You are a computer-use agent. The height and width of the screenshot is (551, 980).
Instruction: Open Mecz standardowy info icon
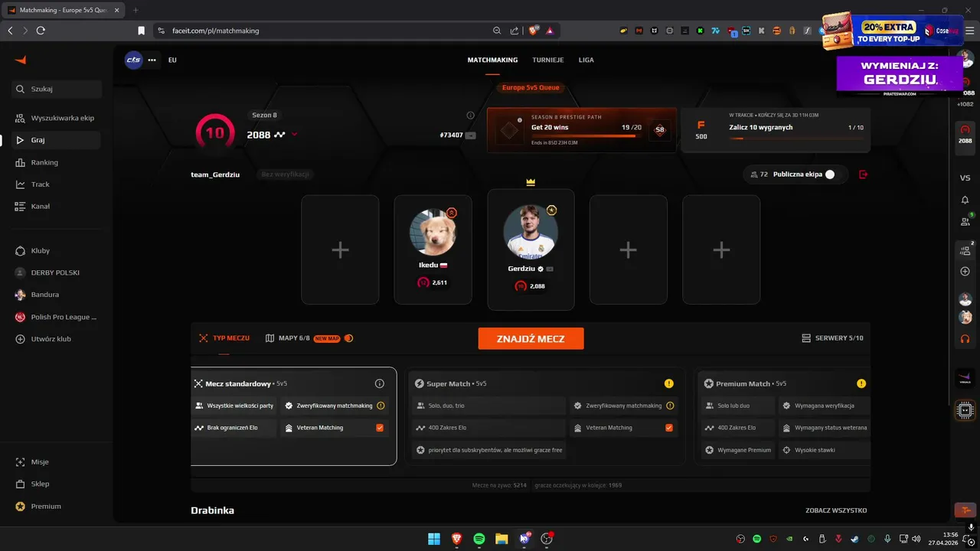point(380,383)
